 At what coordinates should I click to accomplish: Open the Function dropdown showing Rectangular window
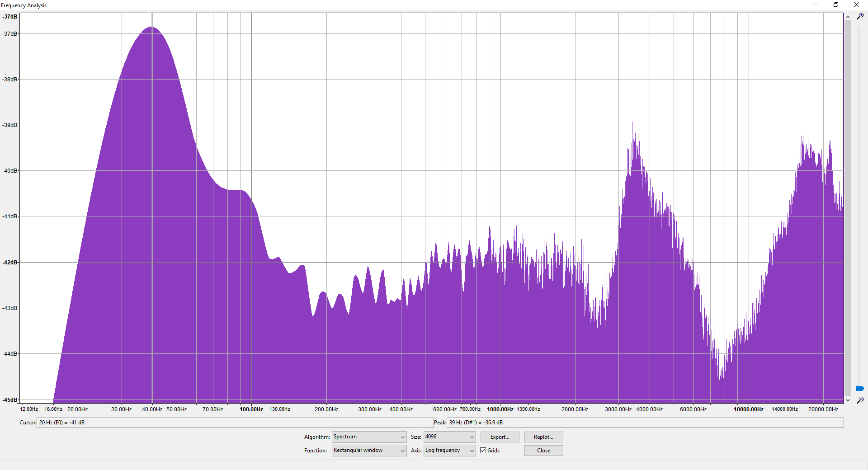tap(369, 451)
